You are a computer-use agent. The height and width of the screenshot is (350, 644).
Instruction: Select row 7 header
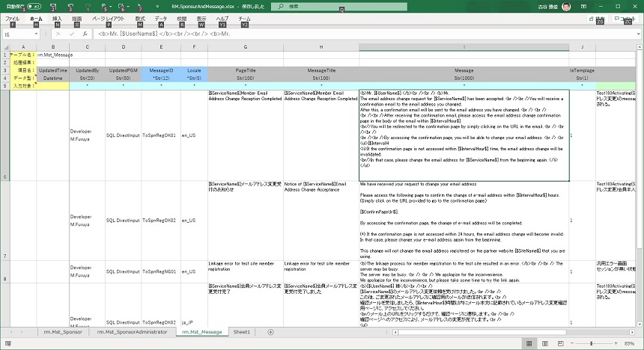5,221
